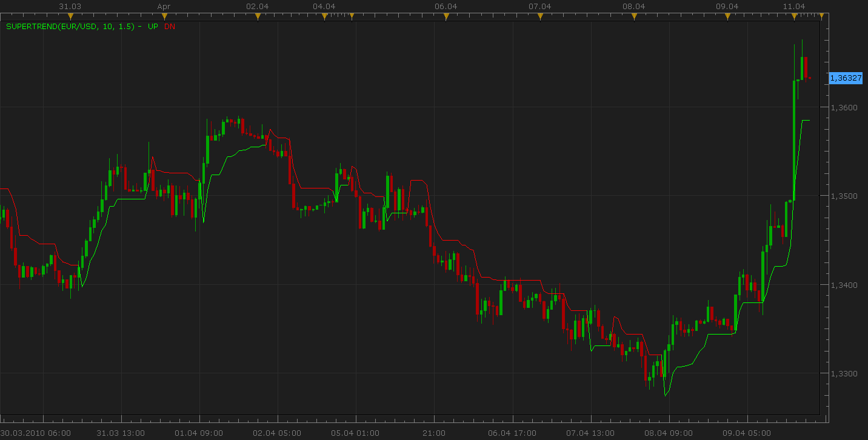The height and width of the screenshot is (440, 868).
Task: Select the current price tag 1,36327
Action: pyautogui.click(x=846, y=78)
